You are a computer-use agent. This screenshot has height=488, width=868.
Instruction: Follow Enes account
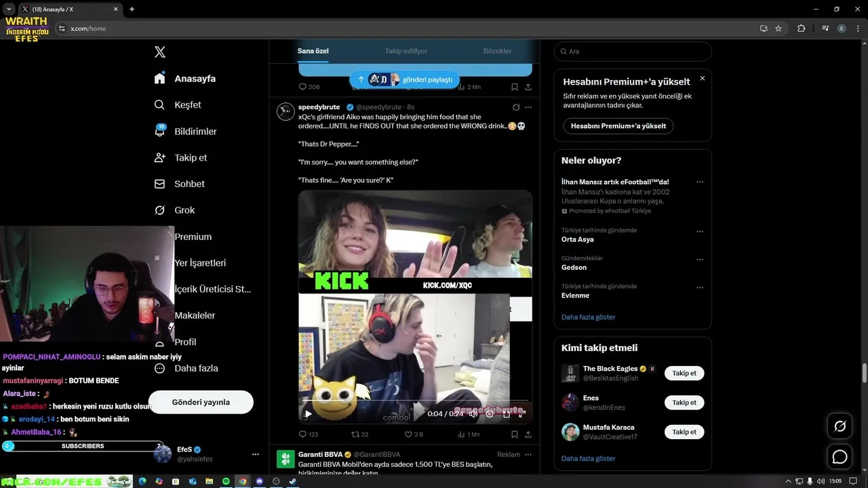(684, 403)
